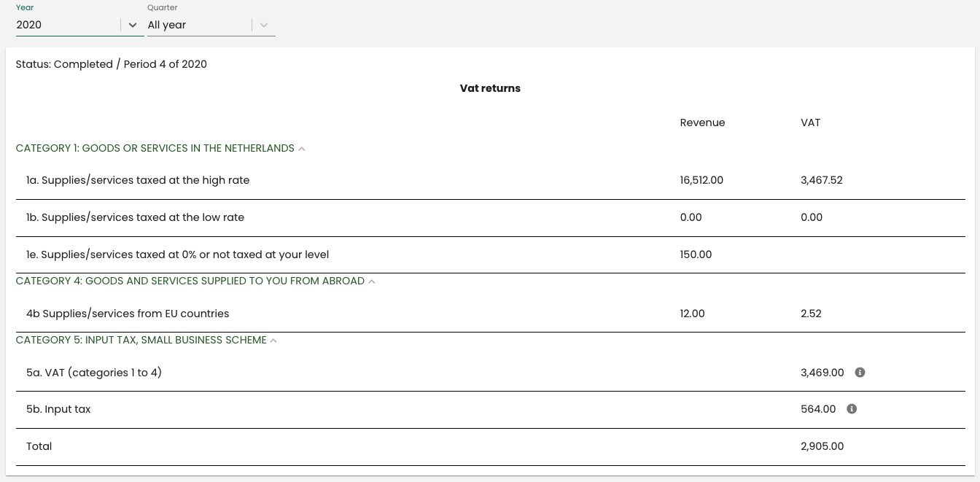Click the 5a VAT categories 1 to 4 row
The height and width of the screenshot is (482, 980).
coord(94,373)
